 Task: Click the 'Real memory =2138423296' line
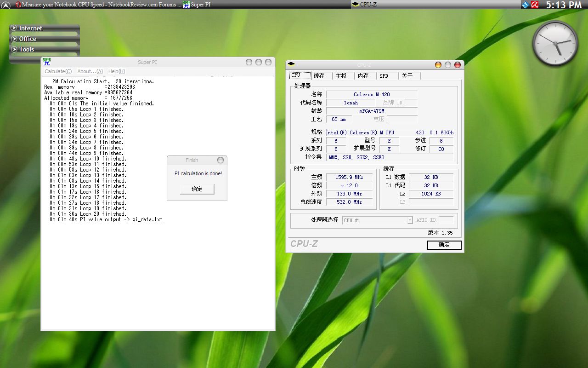tap(90, 87)
